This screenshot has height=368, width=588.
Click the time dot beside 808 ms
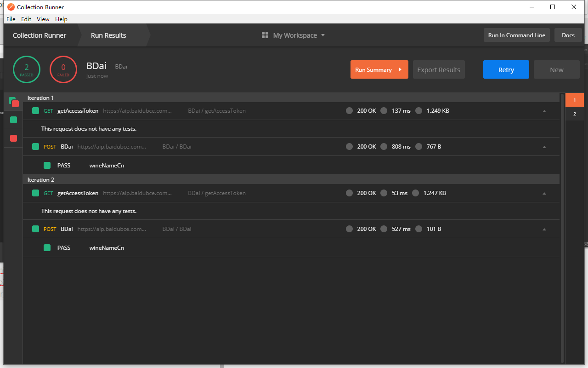(x=384, y=147)
